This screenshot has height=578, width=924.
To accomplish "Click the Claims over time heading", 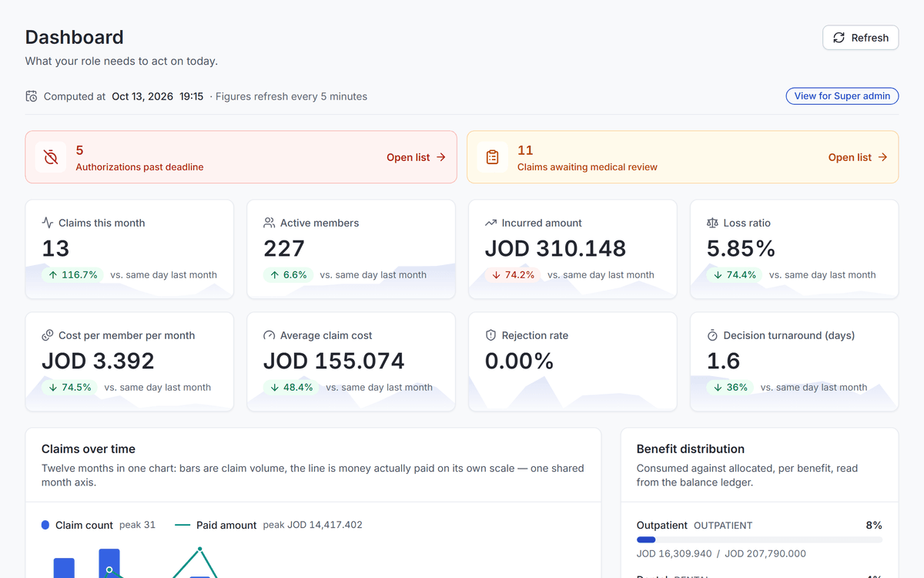I will pos(89,449).
